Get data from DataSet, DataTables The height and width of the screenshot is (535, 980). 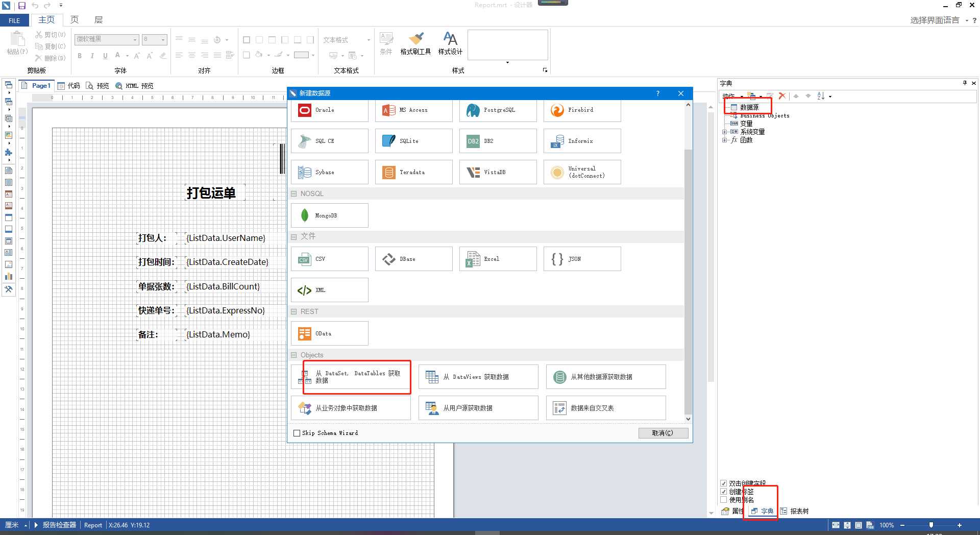[351, 377]
